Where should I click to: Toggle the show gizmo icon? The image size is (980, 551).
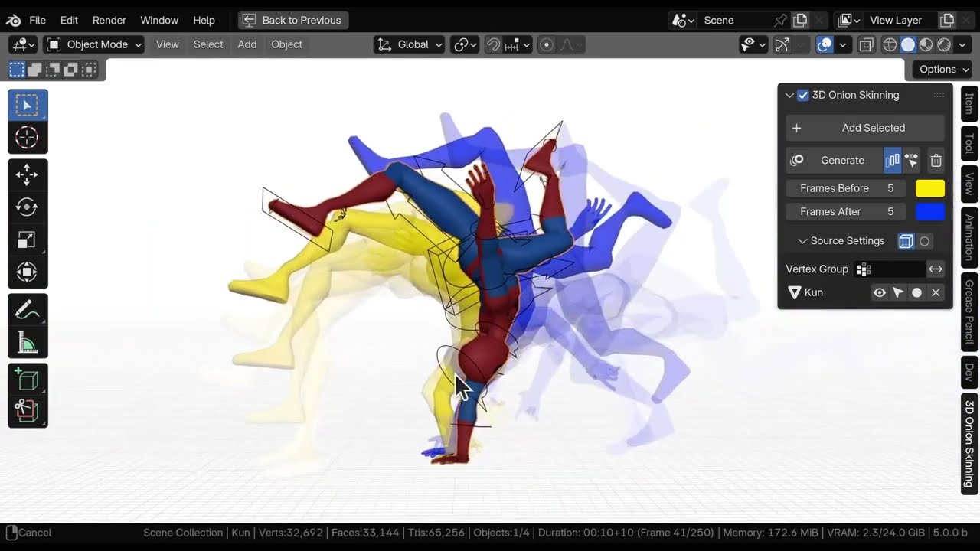782,45
